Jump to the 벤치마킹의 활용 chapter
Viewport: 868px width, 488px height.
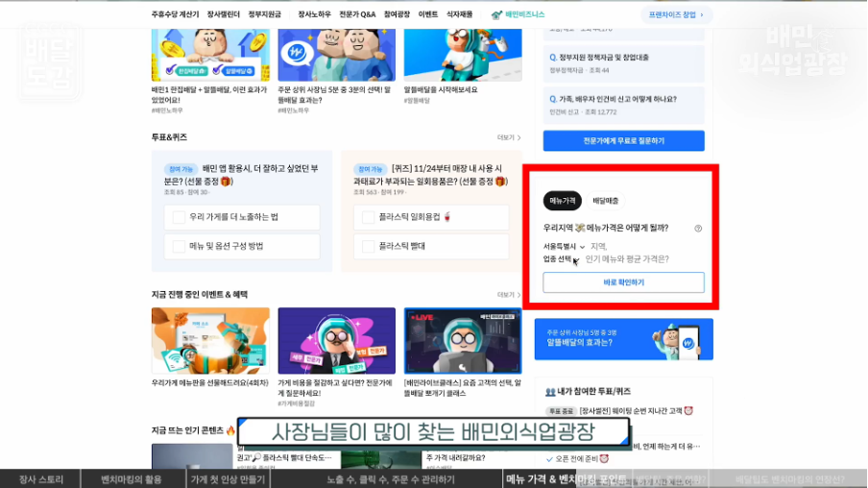(x=132, y=479)
